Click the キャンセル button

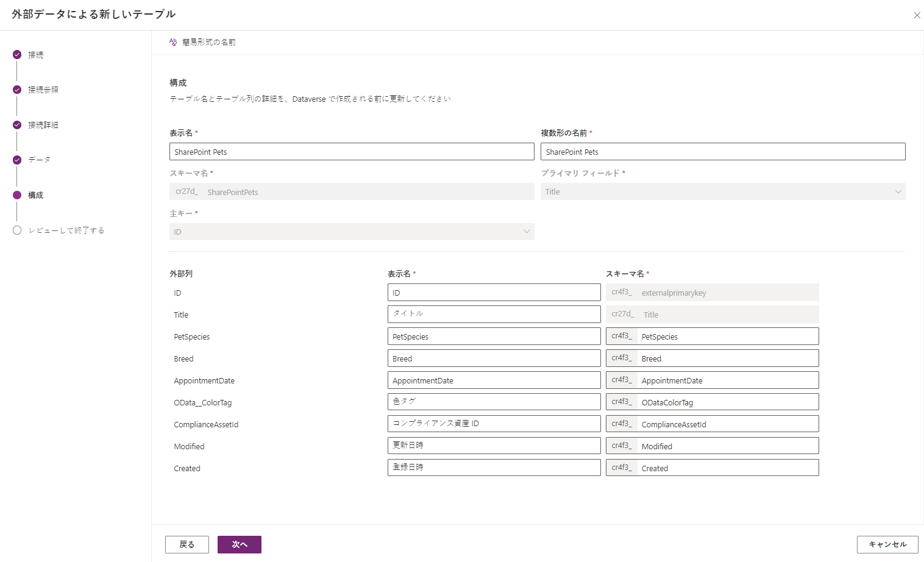pyautogui.click(x=887, y=544)
